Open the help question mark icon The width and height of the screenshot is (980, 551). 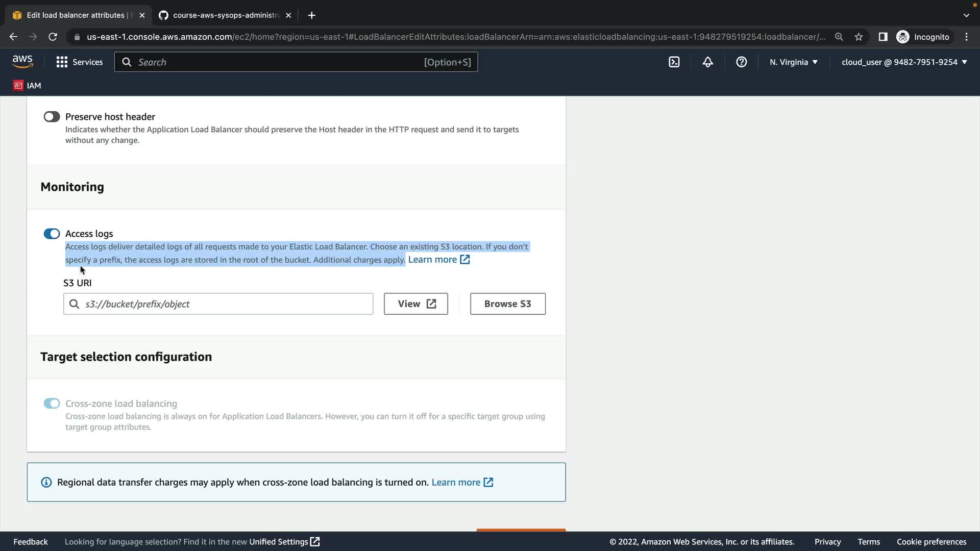[x=741, y=62]
